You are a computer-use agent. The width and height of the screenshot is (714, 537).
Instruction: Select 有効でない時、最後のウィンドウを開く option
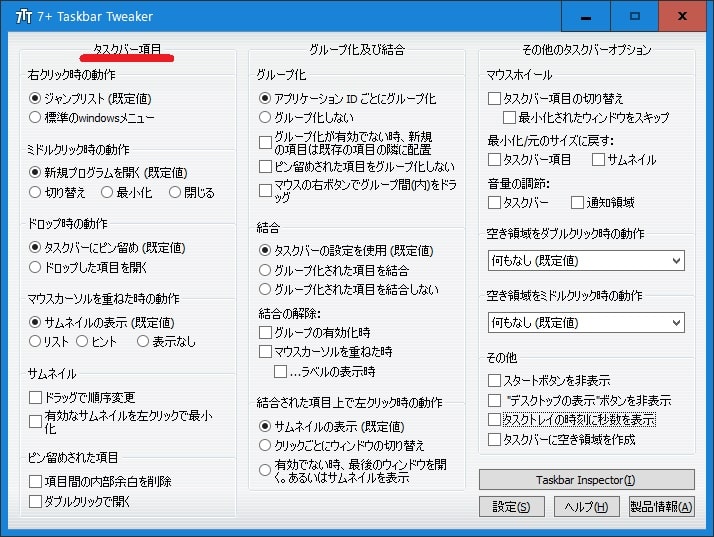(265, 470)
